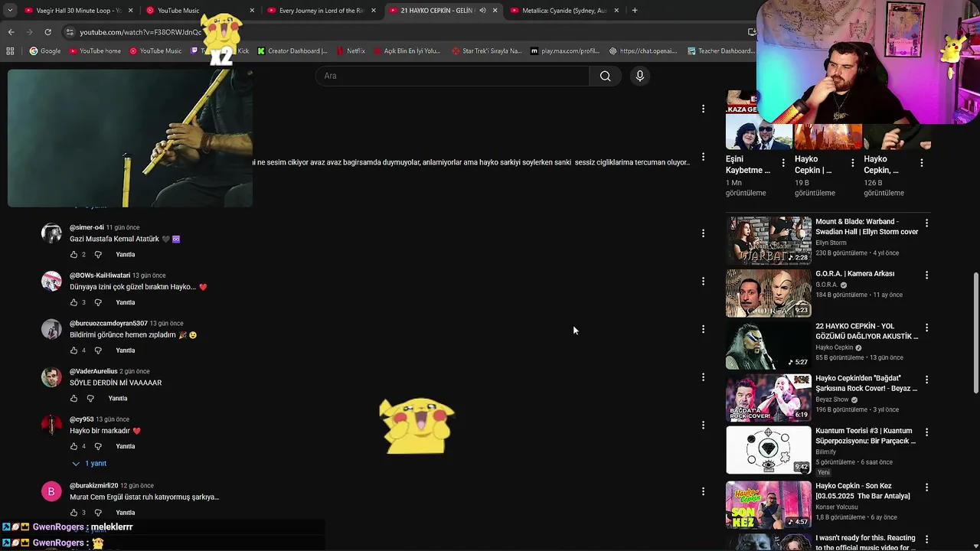Click Yanıtla under @burcuozcamdoyran5307 comment
The height and width of the screenshot is (551, 980).
pos(126,350)
